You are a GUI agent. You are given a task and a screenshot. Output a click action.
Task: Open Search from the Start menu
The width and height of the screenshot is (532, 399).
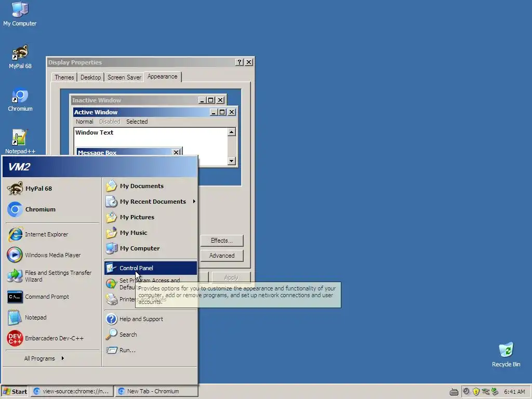pyautogui.click(x=151, y=335)
